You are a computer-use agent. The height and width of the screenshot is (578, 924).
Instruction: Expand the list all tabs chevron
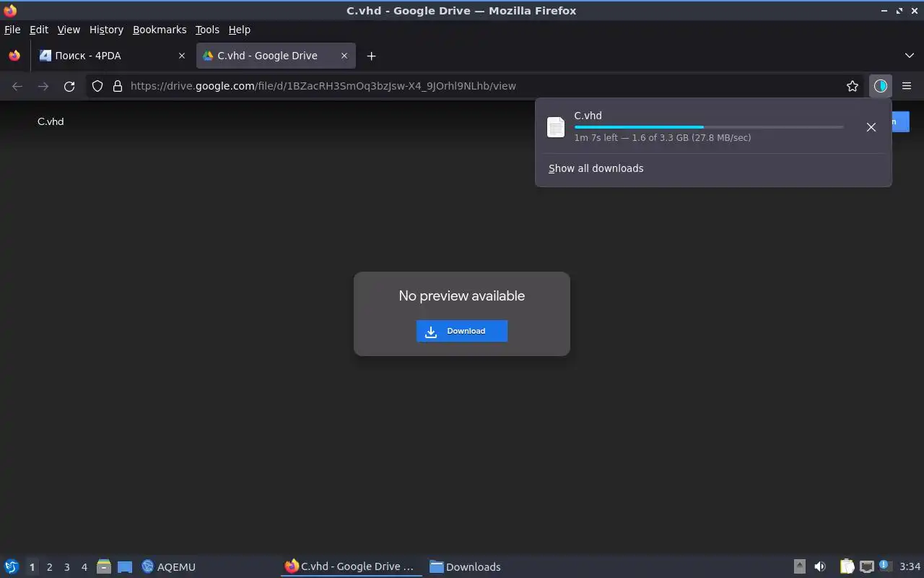click(909, 56)
